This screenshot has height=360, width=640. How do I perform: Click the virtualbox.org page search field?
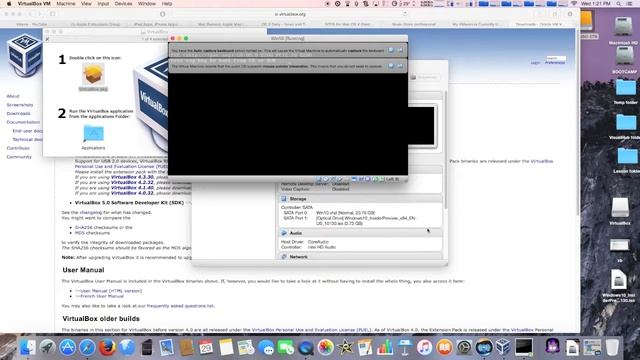pyautogui.click(x=556, y=58)
